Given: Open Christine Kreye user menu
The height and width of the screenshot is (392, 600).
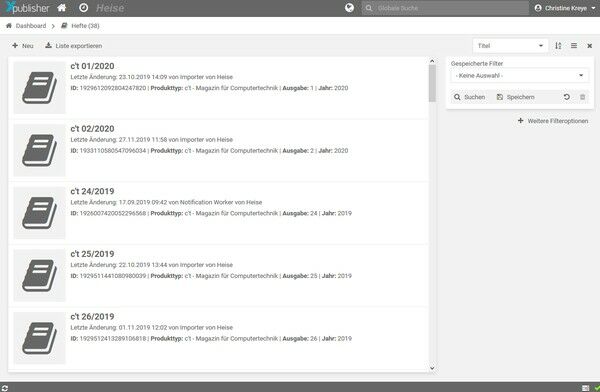Looking at the screenshot, I should pyautogui.click(x=565, y=8).
